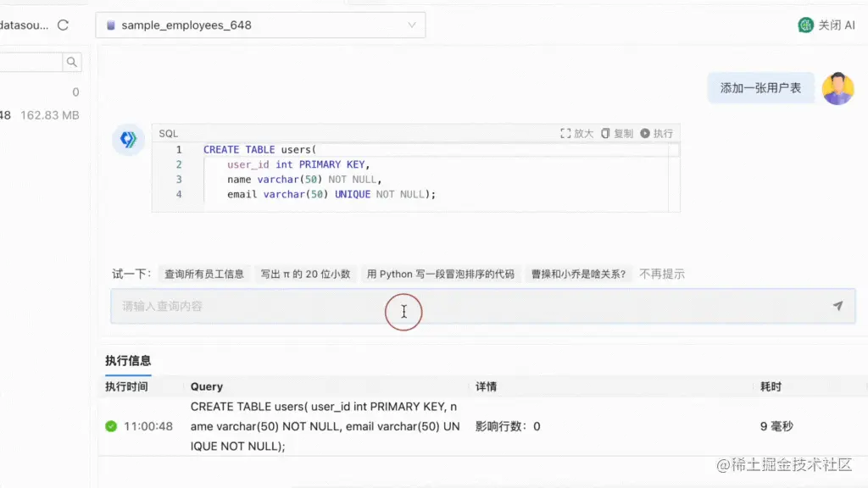The image size is (868, 488).
Task: Click the search magnifier icon
Action: pyautogui.click(x=71, y=62)
